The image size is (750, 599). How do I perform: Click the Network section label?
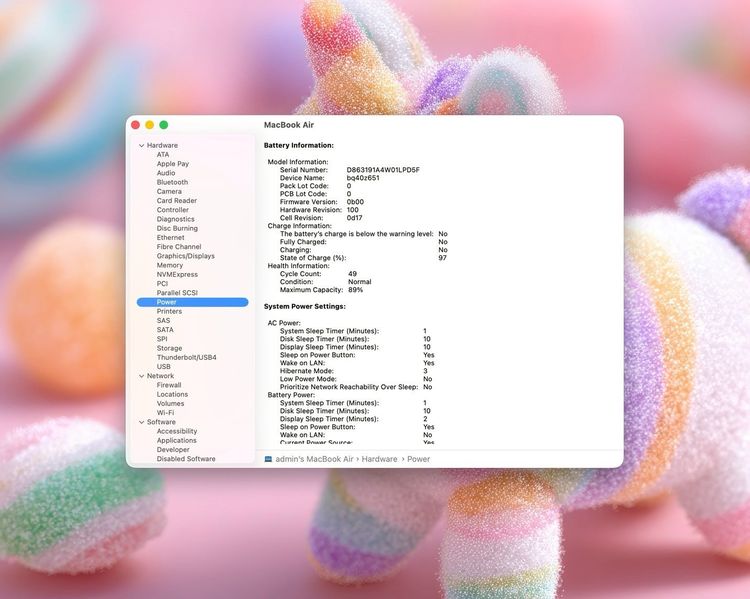[x=160, y=376]
